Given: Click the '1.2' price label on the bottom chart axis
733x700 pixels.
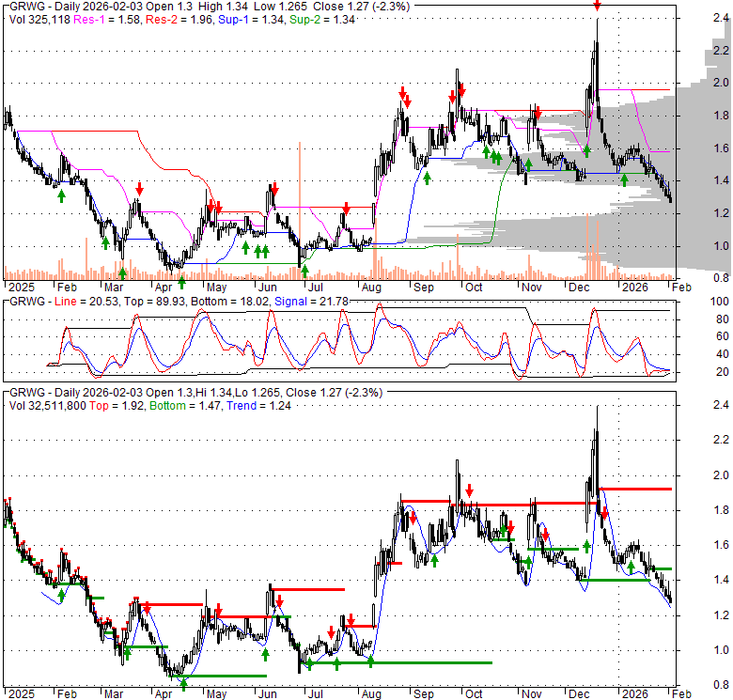Looking at the screenshot, I should (x=721, y=615).
